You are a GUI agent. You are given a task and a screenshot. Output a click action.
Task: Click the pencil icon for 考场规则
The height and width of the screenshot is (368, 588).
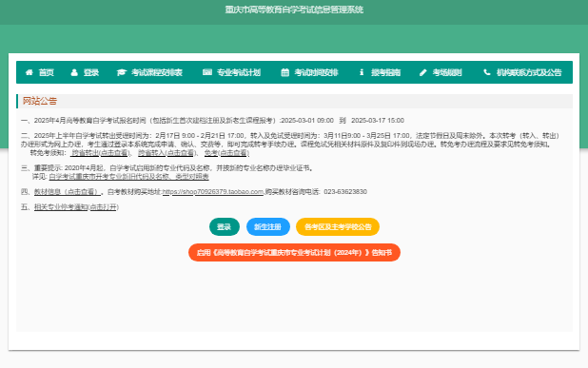coord(423,72)
